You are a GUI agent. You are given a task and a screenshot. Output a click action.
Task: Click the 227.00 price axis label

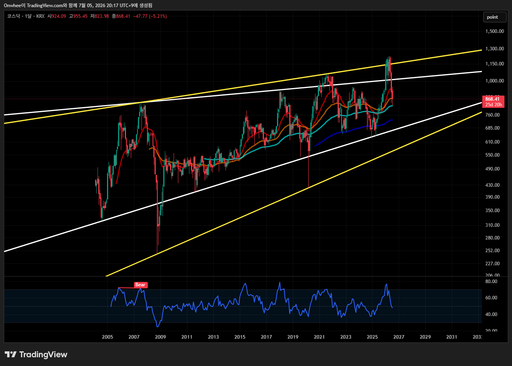[x=493, y=263]
